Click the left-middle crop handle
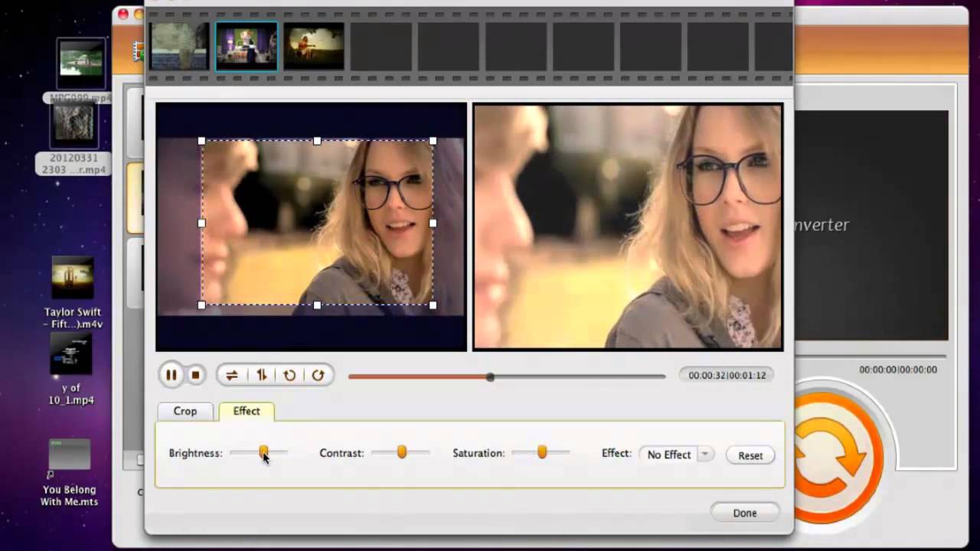Screen dimensions: 980x551 pyautogui.click(x=201, y=223)
